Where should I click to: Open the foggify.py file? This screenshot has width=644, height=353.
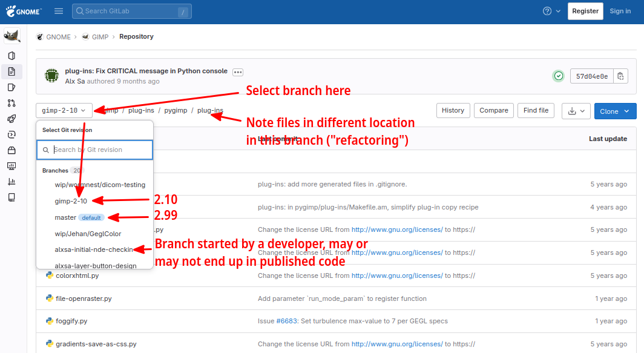71,321
